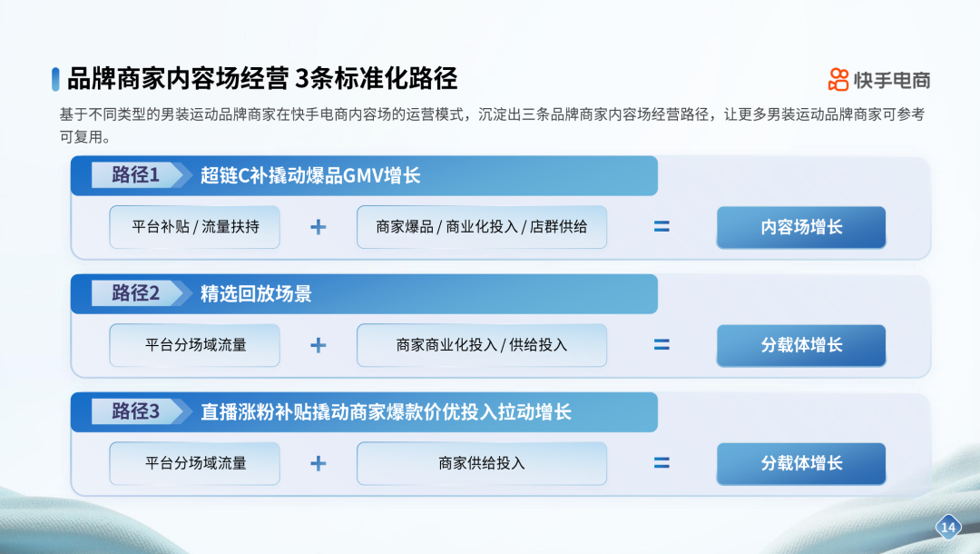Click the 精选回放场景 header text
This screenshot has height=554, width=980.
click(256, 293)
